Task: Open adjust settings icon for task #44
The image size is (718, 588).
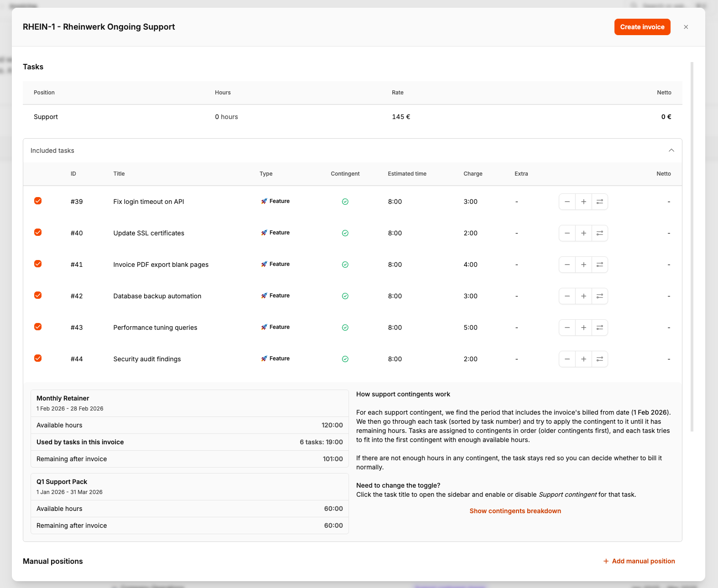Action: tap(600, 359)
